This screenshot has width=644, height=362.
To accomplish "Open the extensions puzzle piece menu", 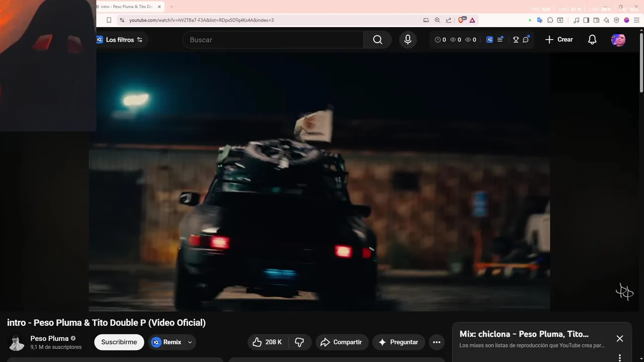I will (550, 20).
